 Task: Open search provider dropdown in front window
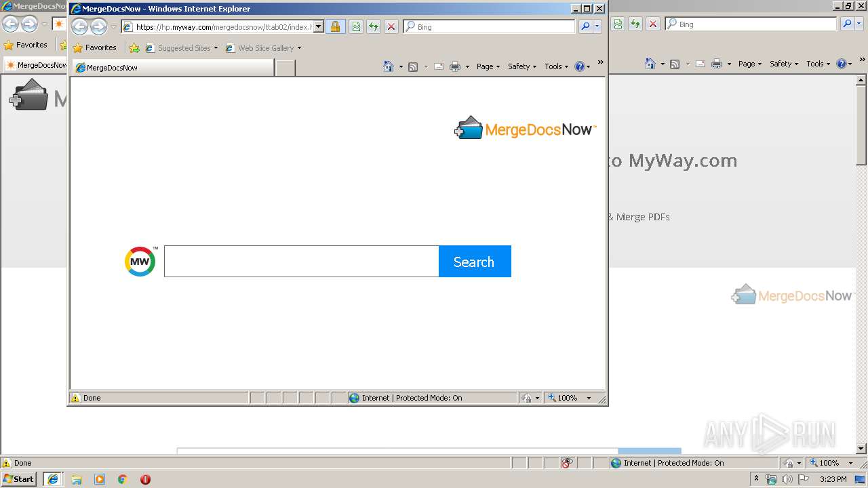click(597, 26)
